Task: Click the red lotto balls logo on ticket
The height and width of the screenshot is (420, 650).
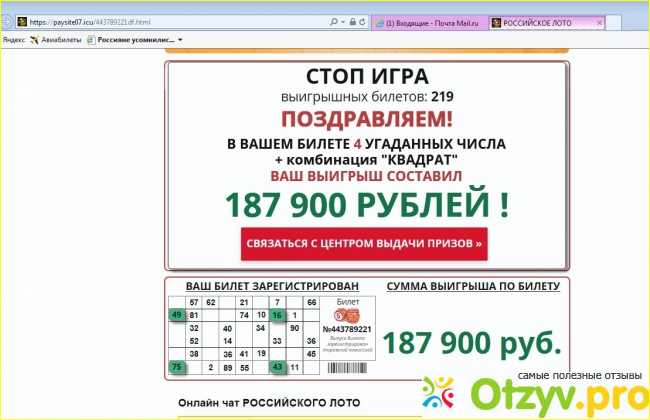Action: 349,314
